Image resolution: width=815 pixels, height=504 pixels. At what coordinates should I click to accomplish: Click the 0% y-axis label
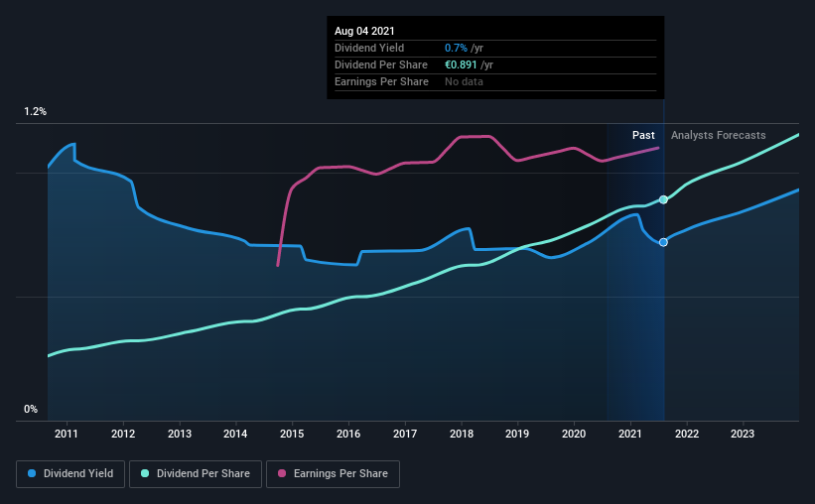click(x=31, y=410)
